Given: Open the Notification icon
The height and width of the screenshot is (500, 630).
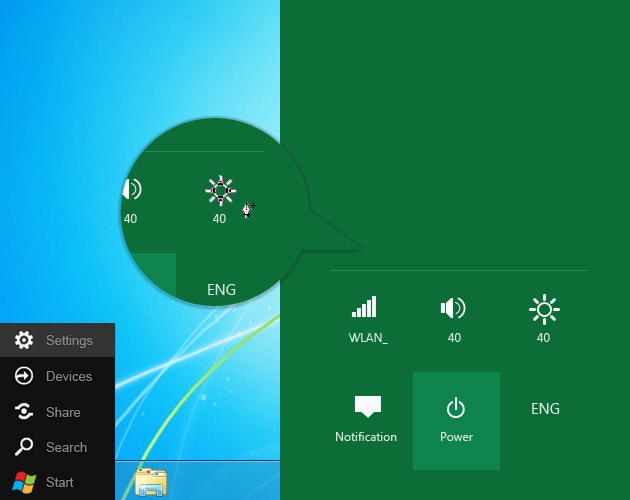Looking at the screenshot, I should point(368,406).
